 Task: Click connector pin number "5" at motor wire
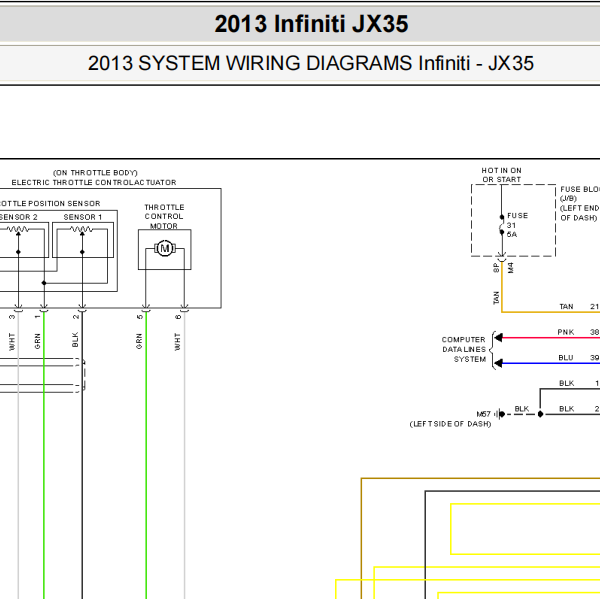click(140, 317)
